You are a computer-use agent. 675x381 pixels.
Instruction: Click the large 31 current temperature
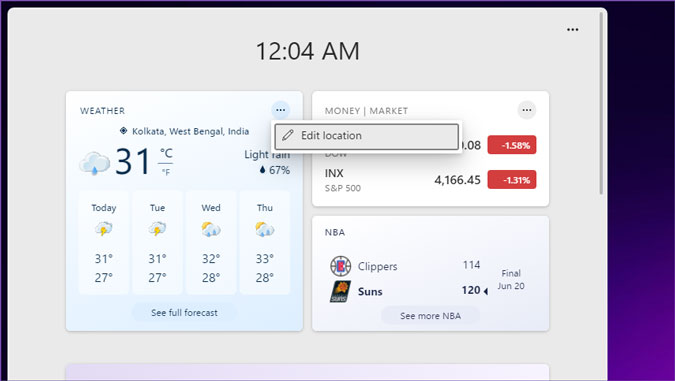pyautogui.click(x=133, y=162)
